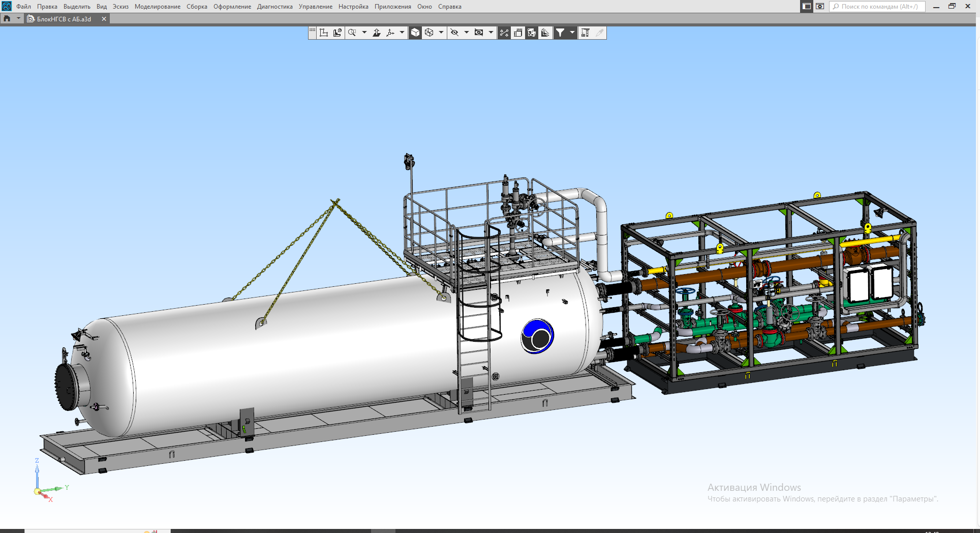The width and height of the screenshot is (980, 533).
Task: Expand the hide-objects crossed-eye dropdown arrow
Action: 467,33
